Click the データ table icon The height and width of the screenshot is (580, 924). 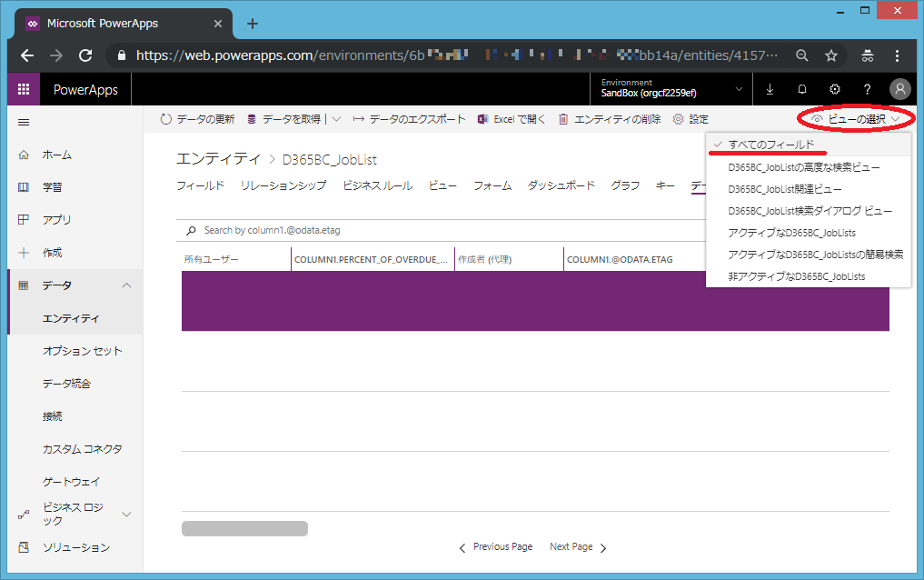click(24, 285)
